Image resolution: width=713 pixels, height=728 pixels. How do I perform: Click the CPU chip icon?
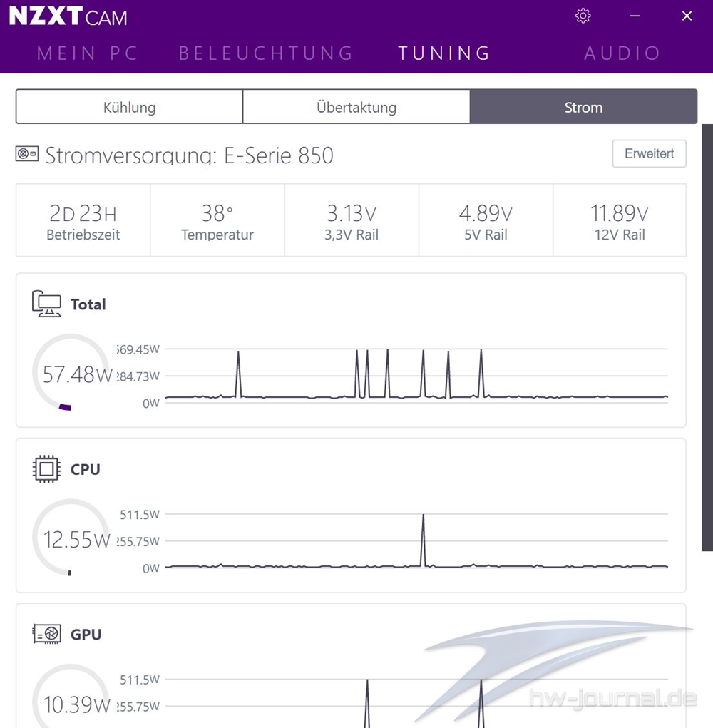[x=46, y=469]
